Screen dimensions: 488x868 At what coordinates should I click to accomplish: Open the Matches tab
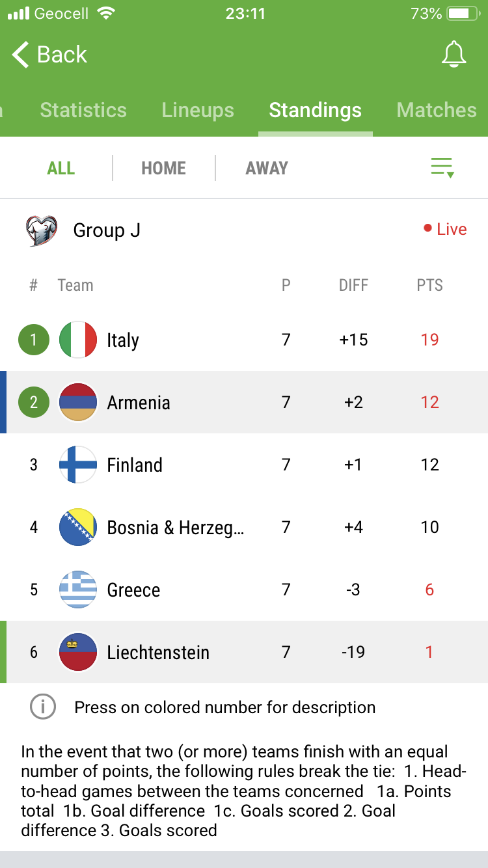click(436, 110)
